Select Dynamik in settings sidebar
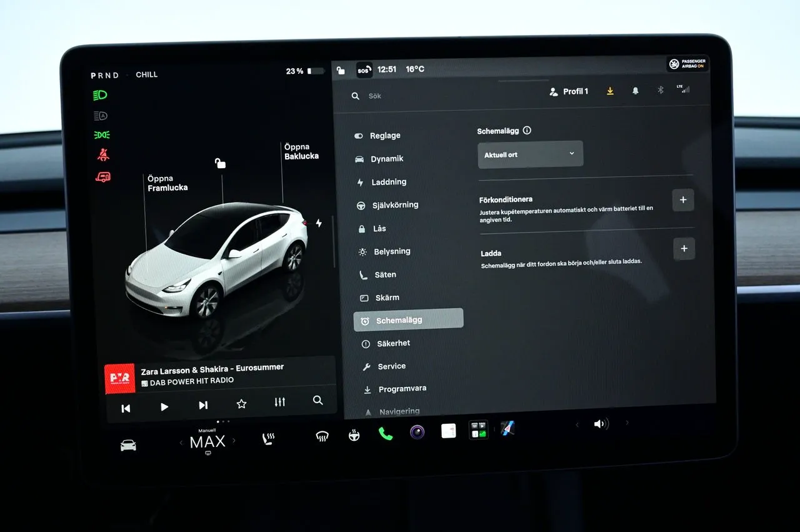Image resolution: width=800 pixels, height=532 pixels. point(379,159)
